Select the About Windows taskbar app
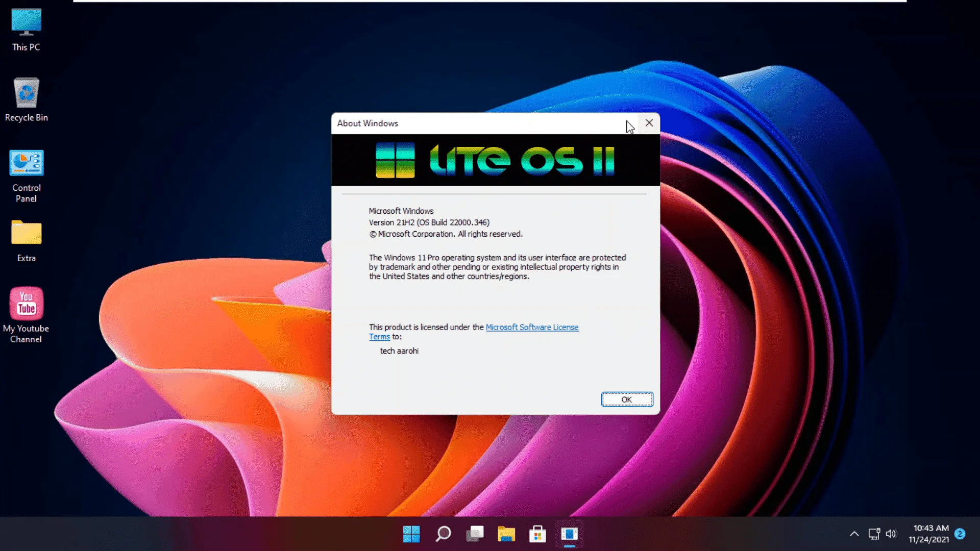The width and height of the screenshot is (980, 551). click(x=569, y=534)
